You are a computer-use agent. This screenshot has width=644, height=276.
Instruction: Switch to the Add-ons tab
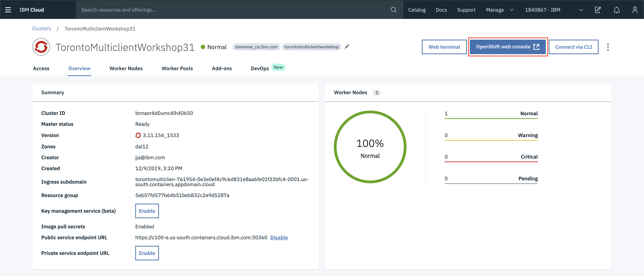222,68
